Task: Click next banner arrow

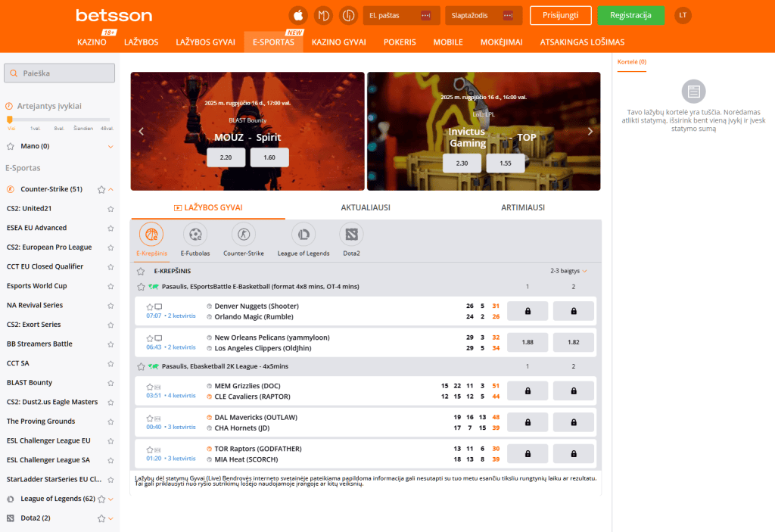Action: [x=590, y=132]
